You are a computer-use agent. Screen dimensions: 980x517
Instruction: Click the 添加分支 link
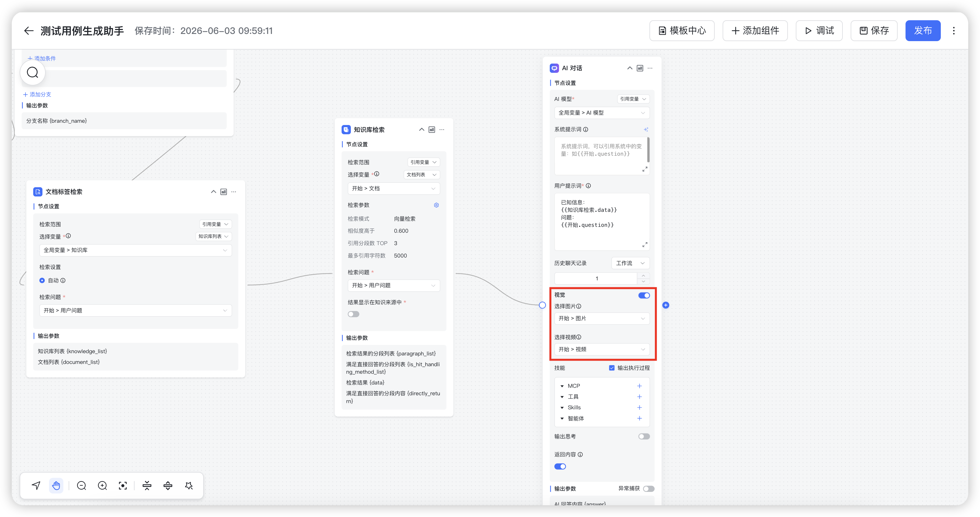pyautogui.click(x=37, y=94)
